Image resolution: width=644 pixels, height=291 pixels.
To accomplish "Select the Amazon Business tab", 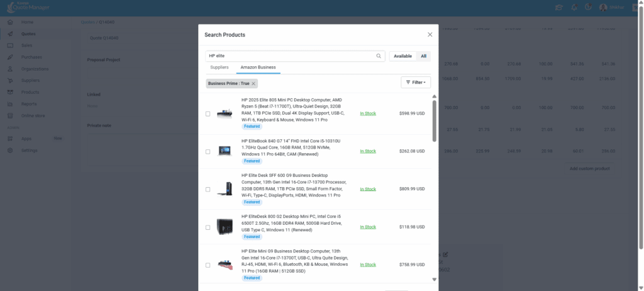I will click(258, 67).
